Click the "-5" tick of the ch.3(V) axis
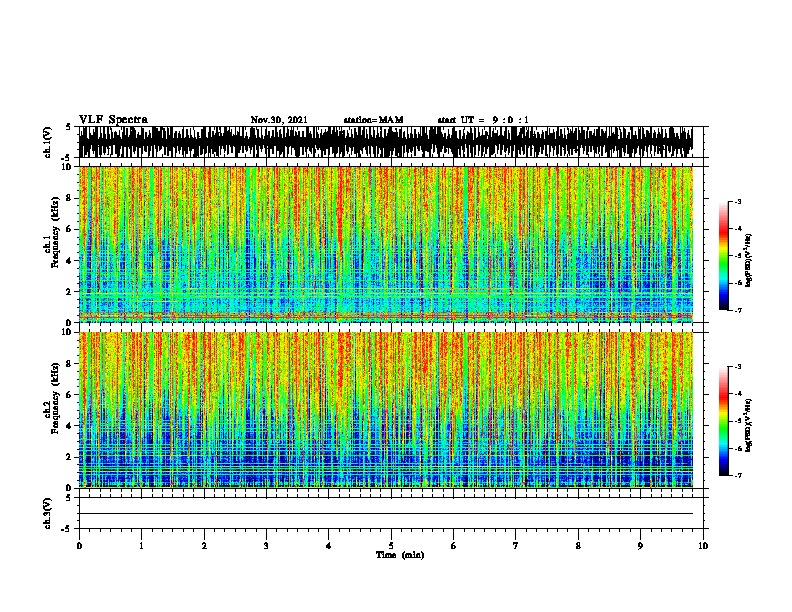792x612 pixels. click(x=67, y=529)
